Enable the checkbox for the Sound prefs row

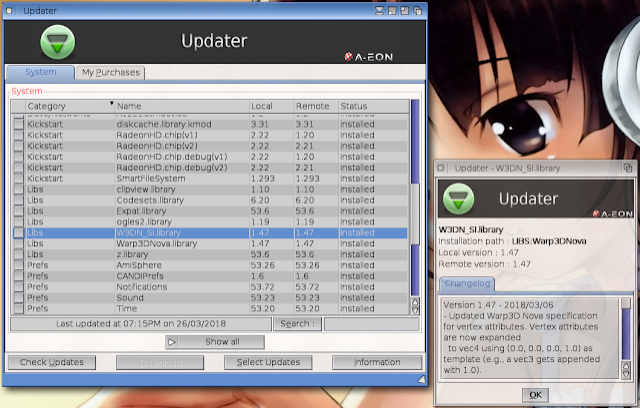(x=18, y=297)
